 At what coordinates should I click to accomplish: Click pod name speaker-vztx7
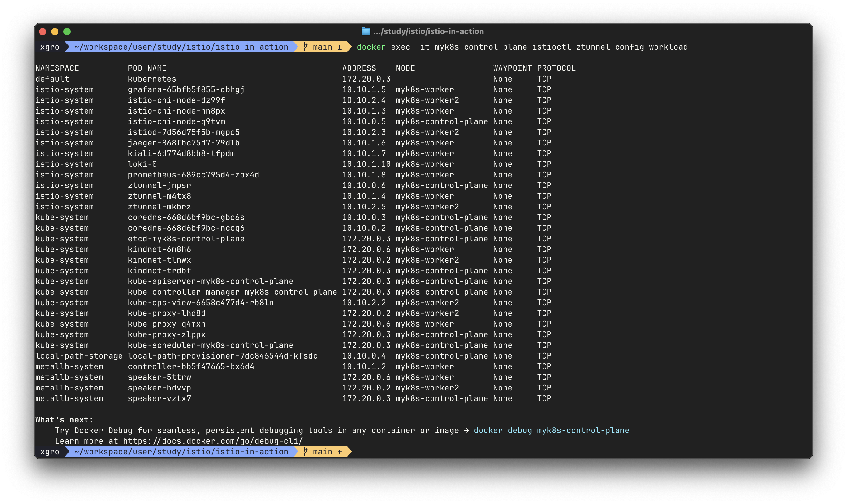(159, 399)
